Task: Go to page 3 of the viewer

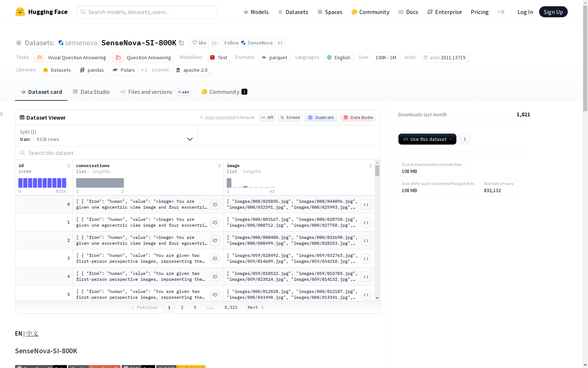Action: tap(195, 307)
